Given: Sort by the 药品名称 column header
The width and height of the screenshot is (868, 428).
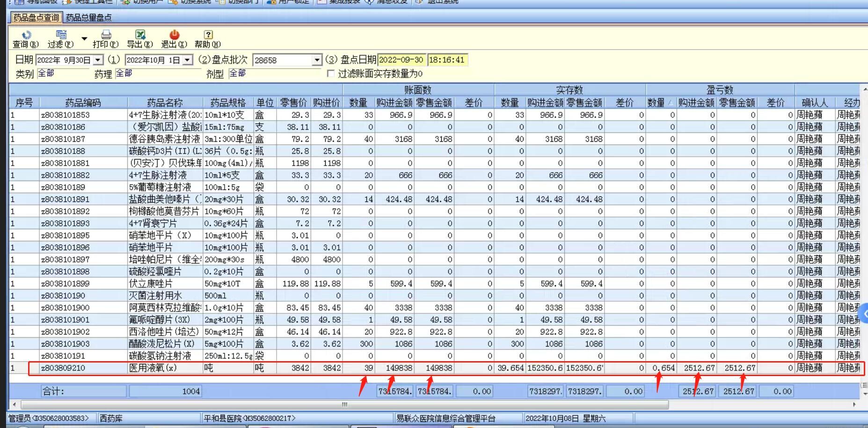Looking at the screenshot, I should (x=165, y=103).
